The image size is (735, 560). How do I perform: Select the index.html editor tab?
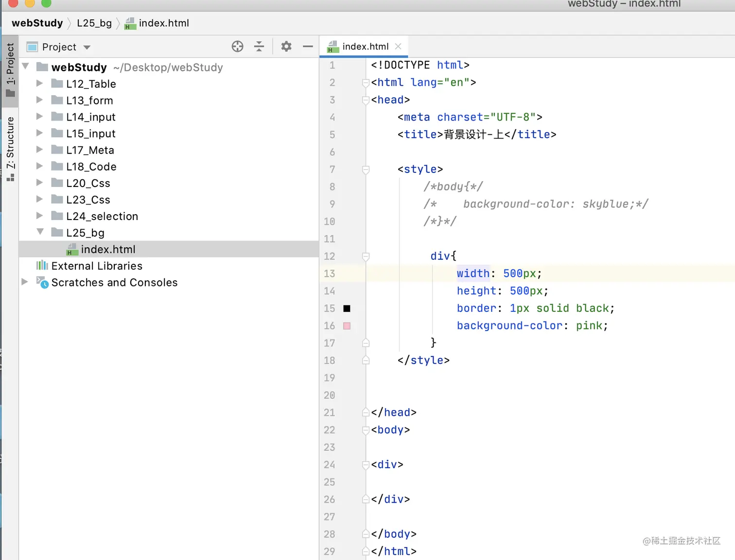click(365, 47)
